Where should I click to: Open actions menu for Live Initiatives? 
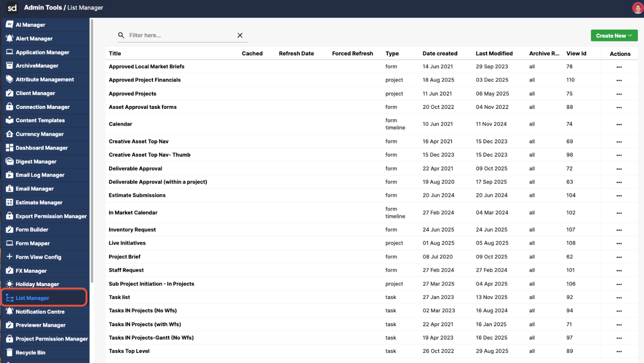pos(619,243)
